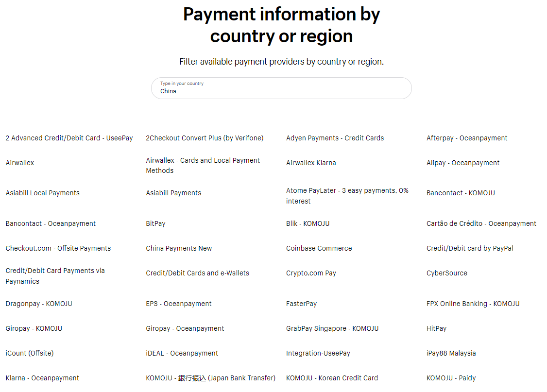The image size is (547, 392).
Task: Click the FasterPay link
Action: point(301,304)
